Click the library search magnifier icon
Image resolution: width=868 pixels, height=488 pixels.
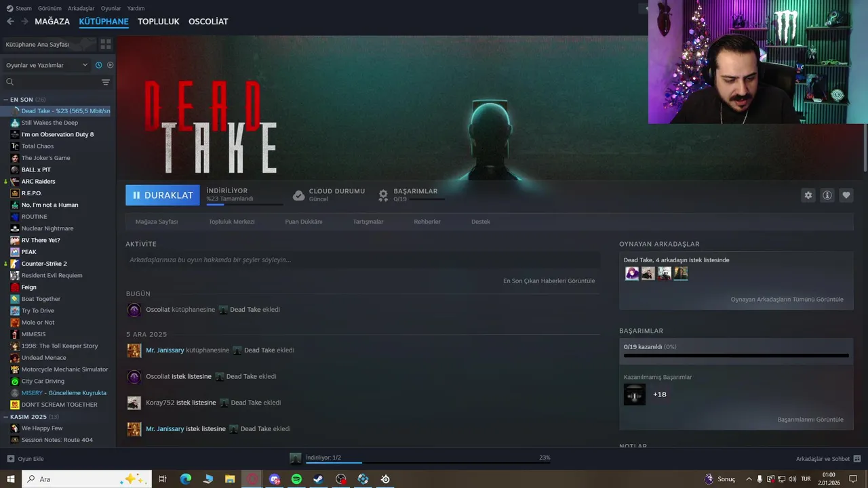9,82
